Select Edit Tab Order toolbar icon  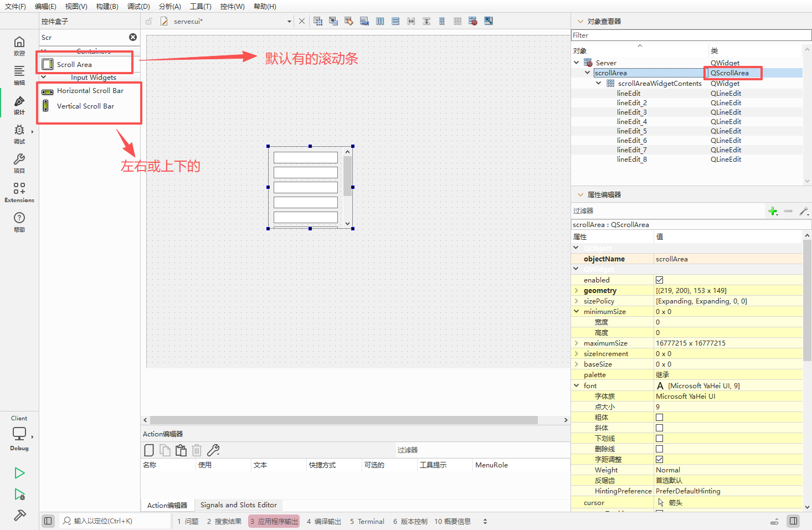pyautogui.click(x=364, y=21)
